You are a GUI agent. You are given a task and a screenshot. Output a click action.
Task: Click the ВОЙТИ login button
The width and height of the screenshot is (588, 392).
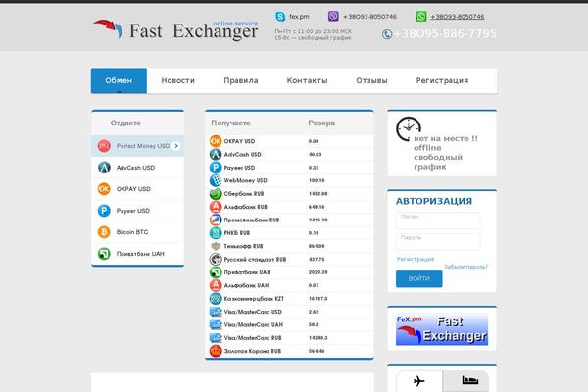pos(418,278)
